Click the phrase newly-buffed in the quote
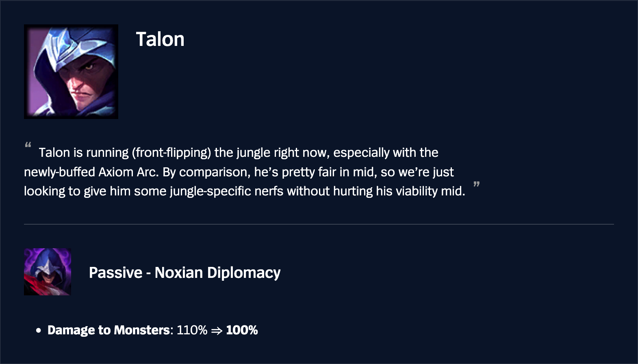Viewport: 638px width, 364px height. tap(59, 172)
